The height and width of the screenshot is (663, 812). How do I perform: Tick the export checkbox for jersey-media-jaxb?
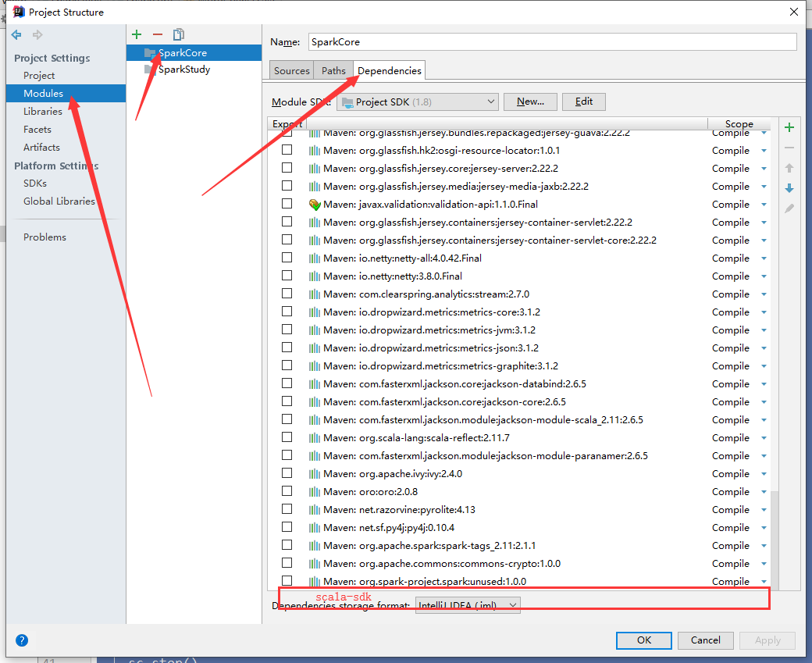[x=287, y=185]
